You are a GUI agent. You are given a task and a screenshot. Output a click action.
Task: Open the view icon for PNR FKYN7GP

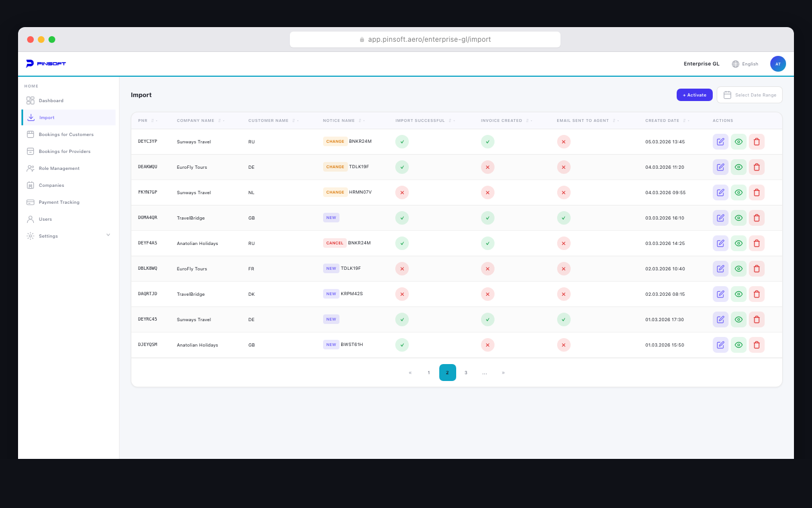click(739, 192)
